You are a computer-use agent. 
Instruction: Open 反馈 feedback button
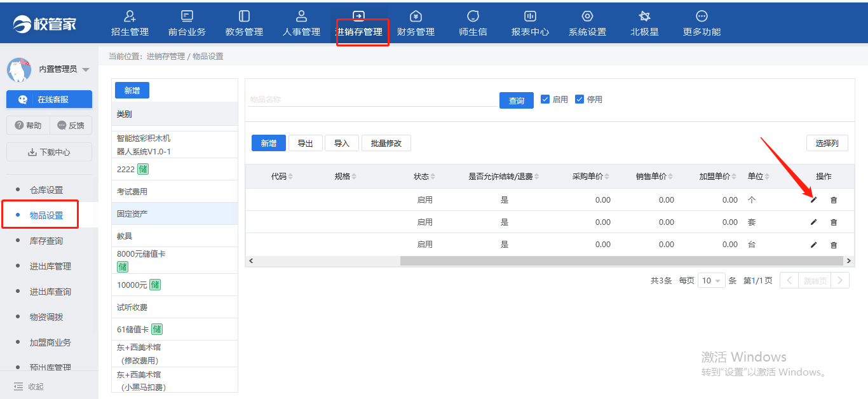[x=71, y=125]
